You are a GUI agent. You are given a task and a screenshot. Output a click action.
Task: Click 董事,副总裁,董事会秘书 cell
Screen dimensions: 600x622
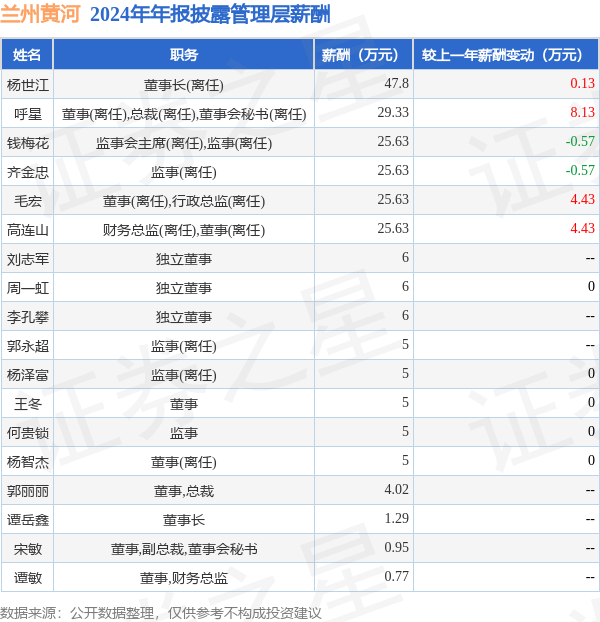pos(184,549)
